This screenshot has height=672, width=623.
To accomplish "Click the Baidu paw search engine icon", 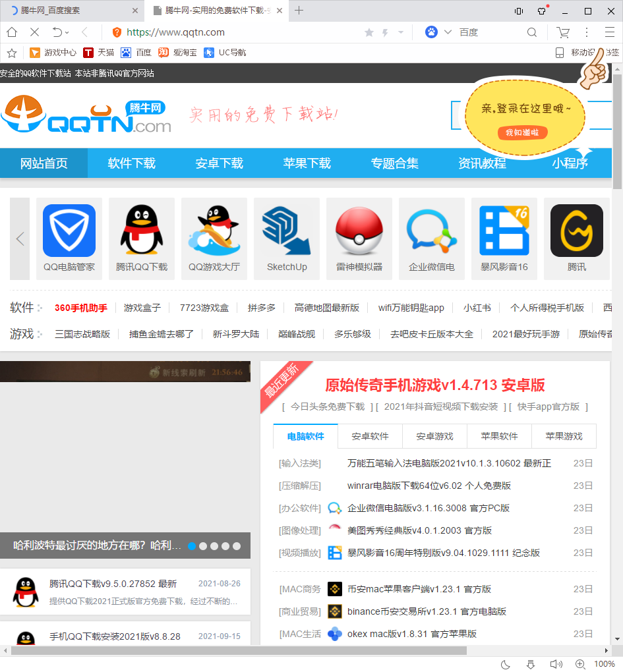I will (x=431, y=32).
